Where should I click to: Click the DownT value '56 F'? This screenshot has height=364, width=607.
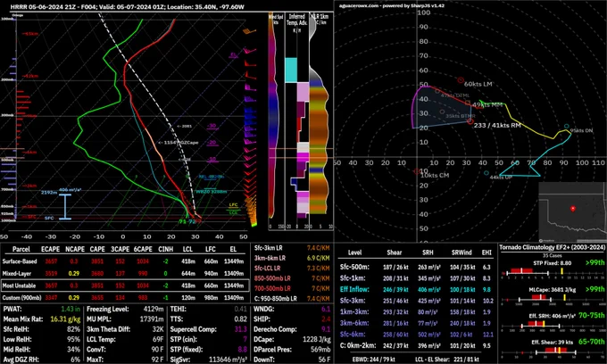click(324, 360)
